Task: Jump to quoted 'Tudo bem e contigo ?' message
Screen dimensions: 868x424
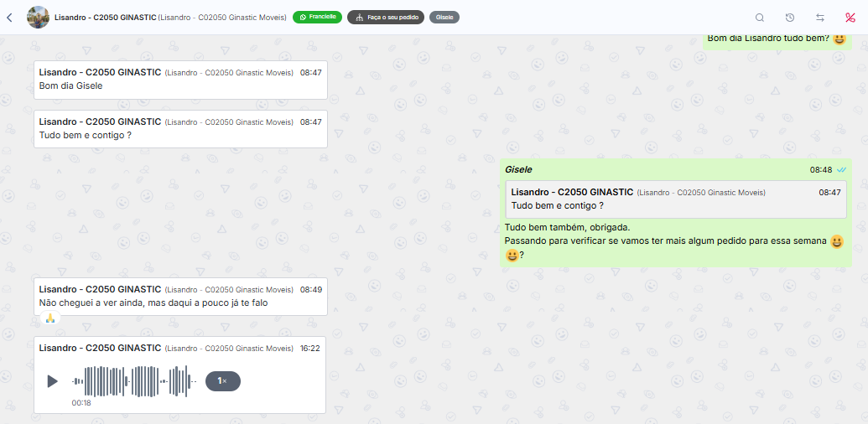Action: click(676, 199)
